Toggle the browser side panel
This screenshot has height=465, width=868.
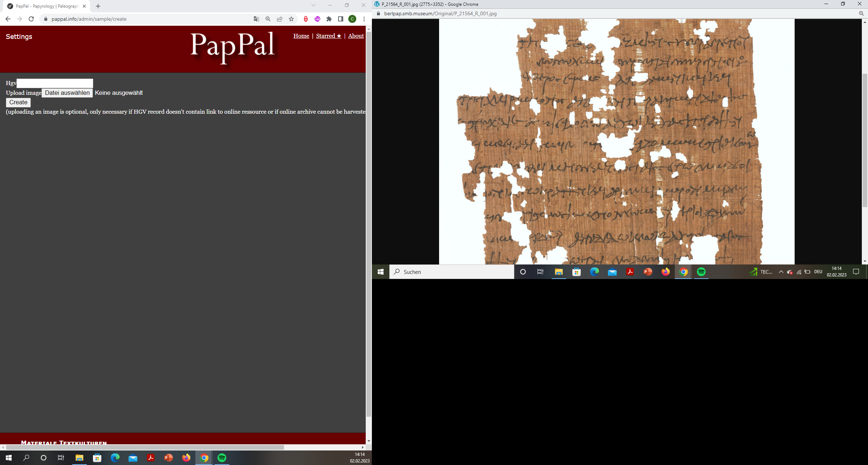(x=341, y=19)
